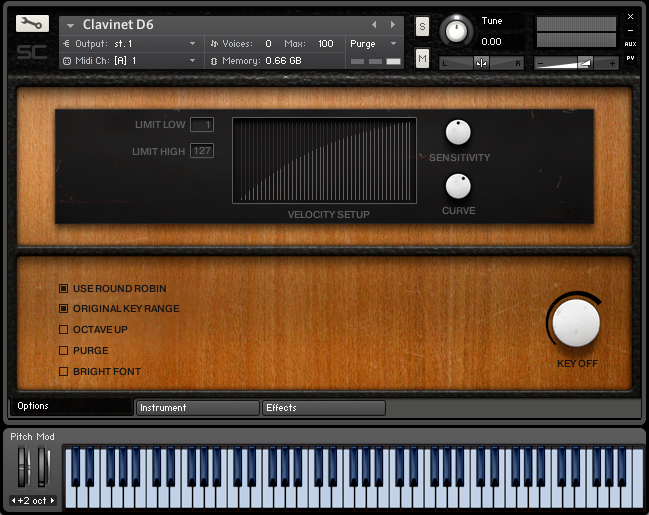Viewport: 649px width, 515px height.
Task: Switch to the Instrument tab
Action: click(x=198, y=408)
